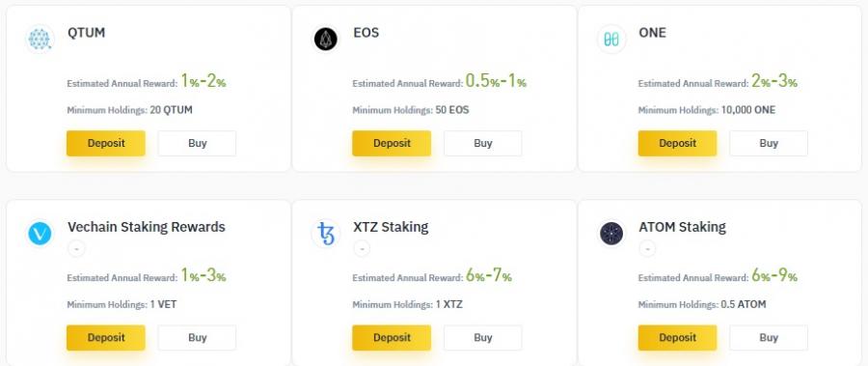Click the EOS coin logo icon
868x366 pixels.
click(326, 39)
